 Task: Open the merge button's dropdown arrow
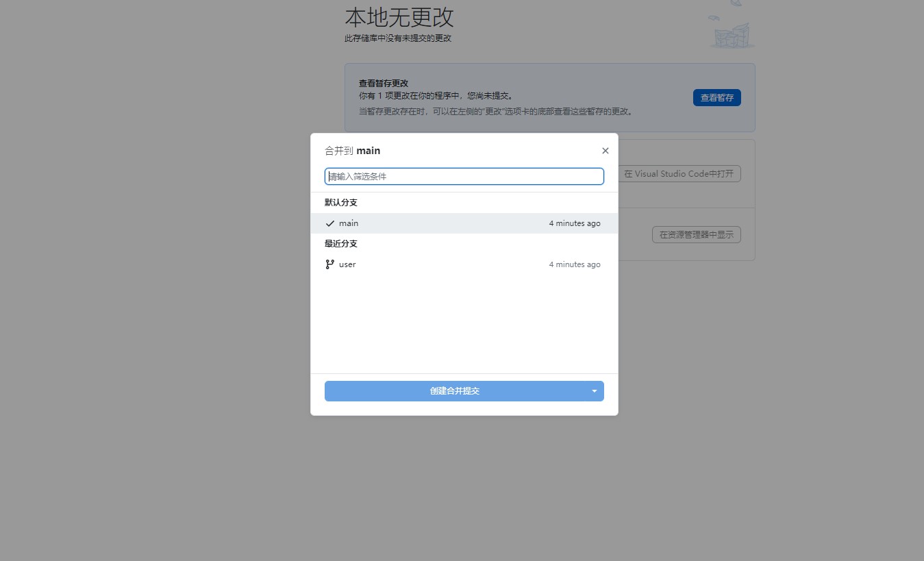[x=594, y=390]
